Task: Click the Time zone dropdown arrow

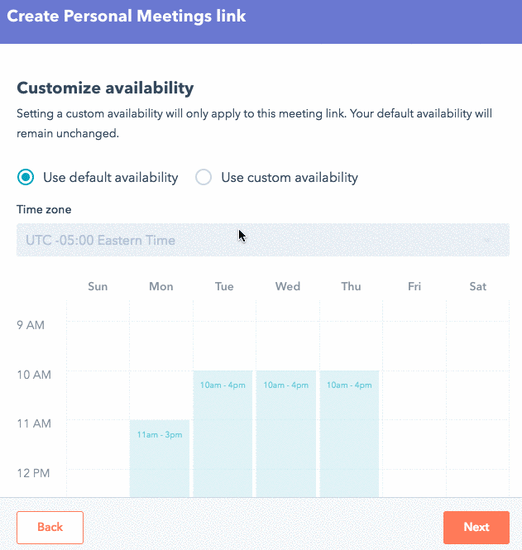Action: [x=487, y=240]
